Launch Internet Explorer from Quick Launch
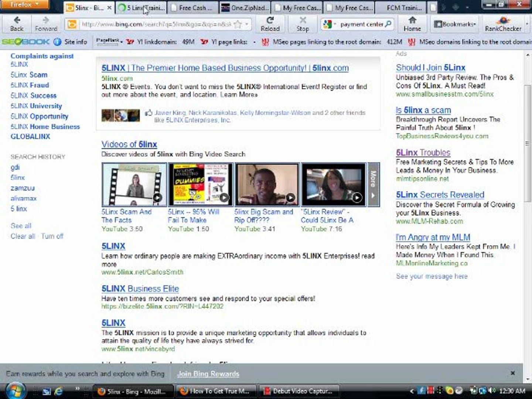This screenshot has height=399, width=532. 58,391
